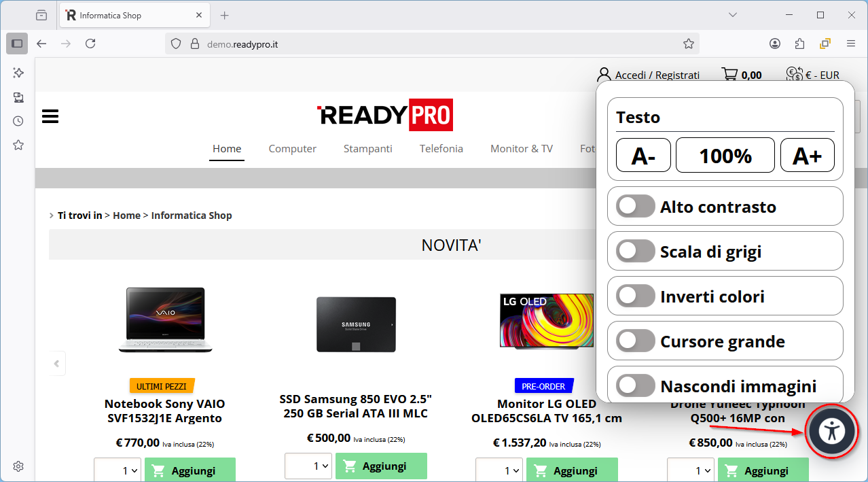Screen dimensions: 868x482
Task: Click the site shield tracking protection icon
Action: click(176, 44)
